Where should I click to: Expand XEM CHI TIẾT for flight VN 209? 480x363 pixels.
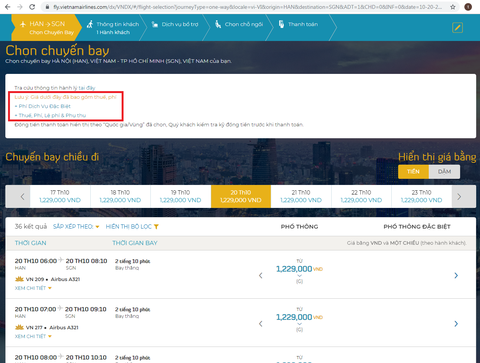click(33, 288)
